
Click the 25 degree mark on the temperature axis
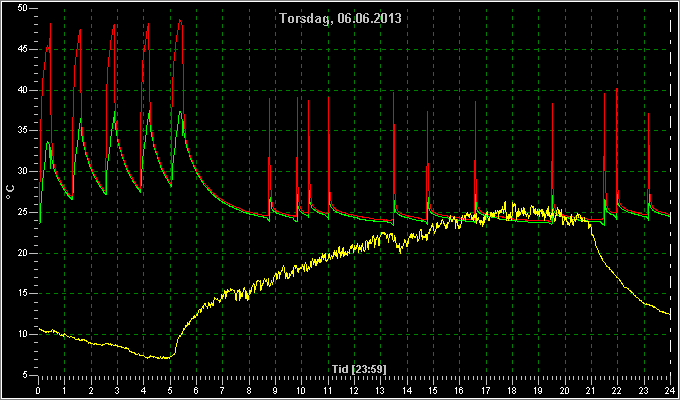(23, 212)
